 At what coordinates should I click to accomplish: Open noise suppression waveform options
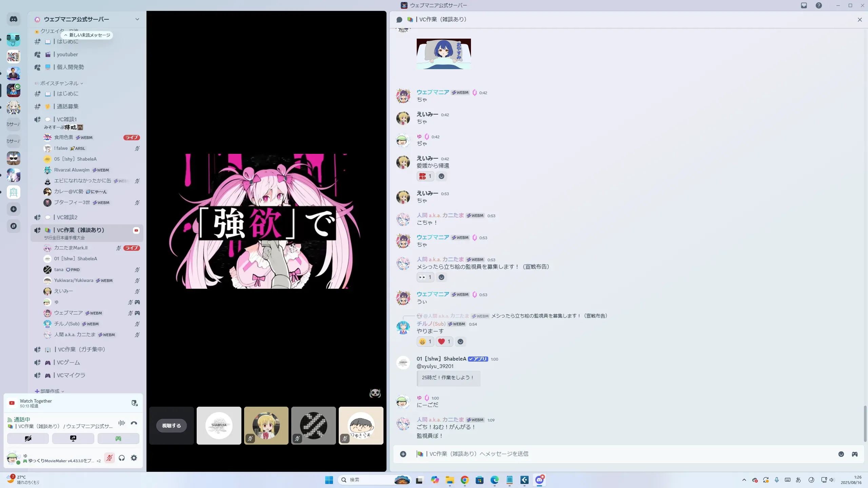point(121,423)
